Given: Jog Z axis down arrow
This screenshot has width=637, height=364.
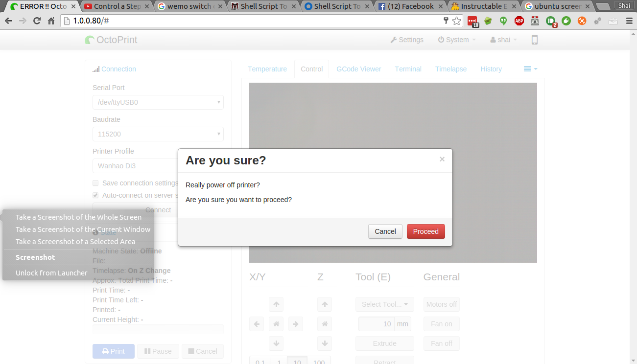Looking at the screenshot, I should tap(324, 343).
